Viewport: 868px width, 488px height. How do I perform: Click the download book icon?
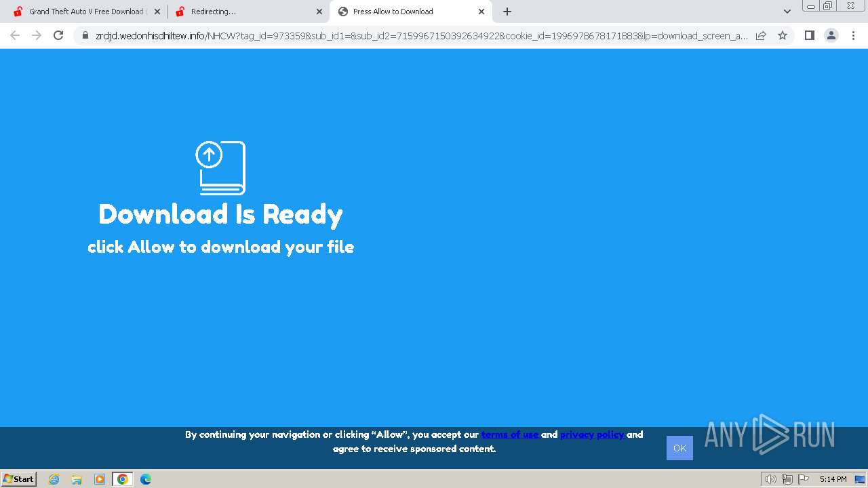(220, 167)
